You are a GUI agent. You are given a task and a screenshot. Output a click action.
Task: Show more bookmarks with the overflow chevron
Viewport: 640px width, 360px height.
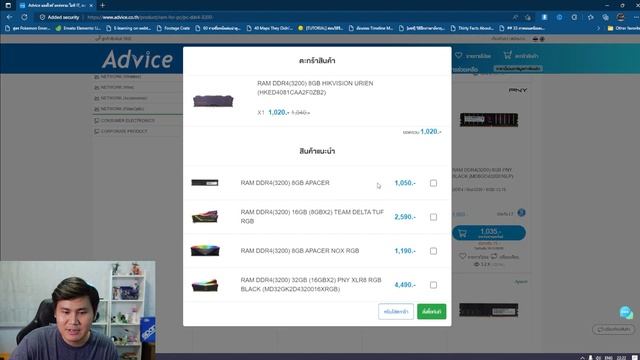598,28
